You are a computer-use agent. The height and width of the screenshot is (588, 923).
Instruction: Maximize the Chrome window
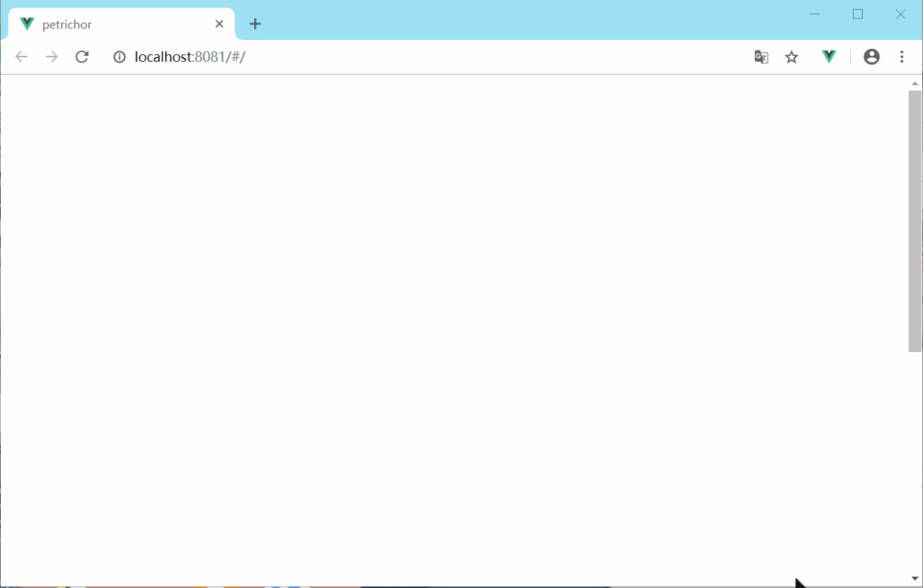pos(857,14)
